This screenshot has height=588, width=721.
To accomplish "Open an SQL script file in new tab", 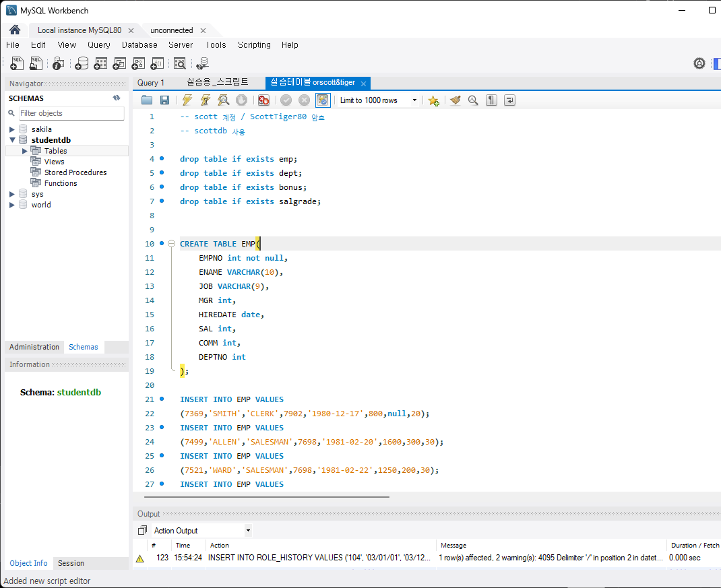I will pyautogui.click(x=36, y=63).
